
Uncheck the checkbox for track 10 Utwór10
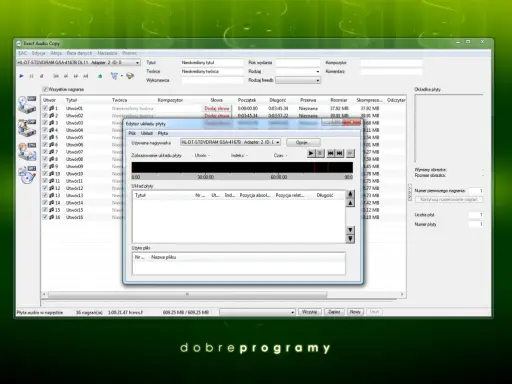tap(45, 174)
